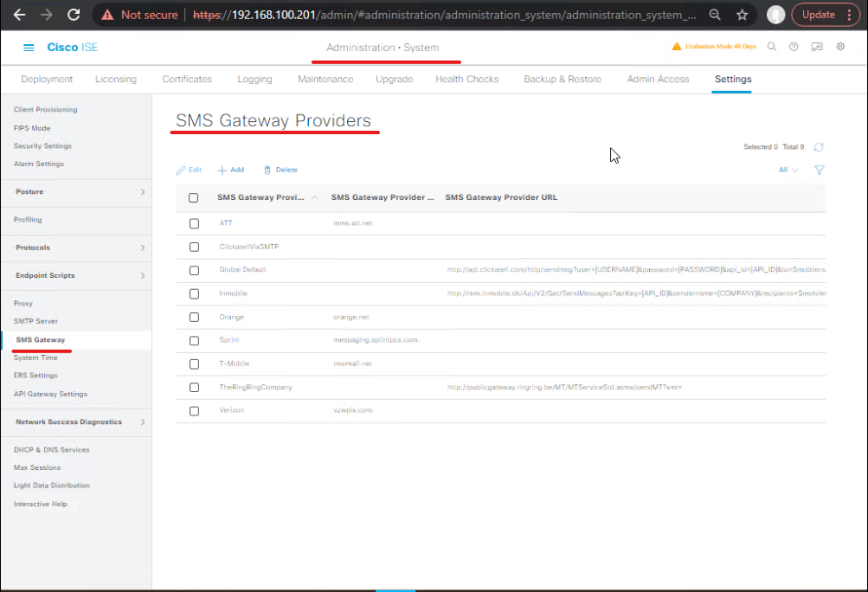Open Alarm Settings in sidebar
Viewport: 868px width, 592px height.
(39, 164)
